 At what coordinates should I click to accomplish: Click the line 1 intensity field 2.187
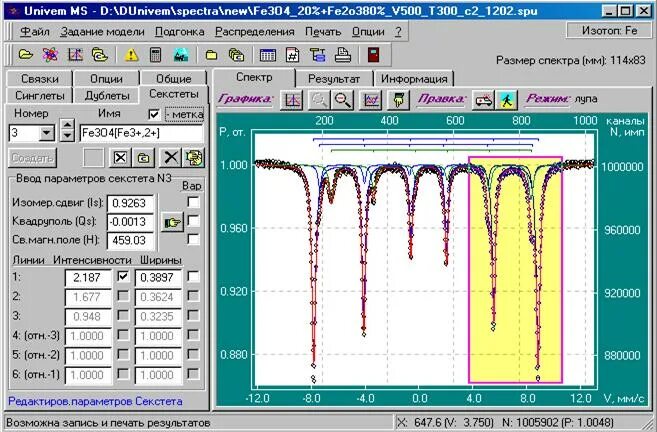pos(88,277)
